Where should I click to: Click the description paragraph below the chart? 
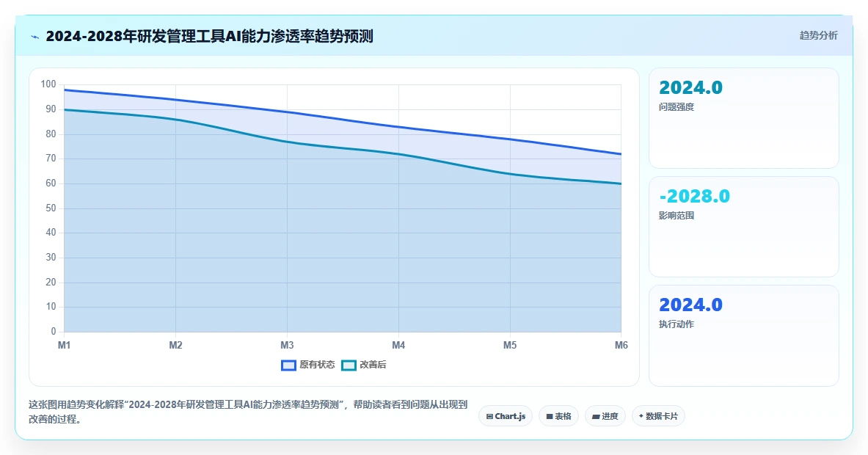pyautogui.click(x=248, y=412)
